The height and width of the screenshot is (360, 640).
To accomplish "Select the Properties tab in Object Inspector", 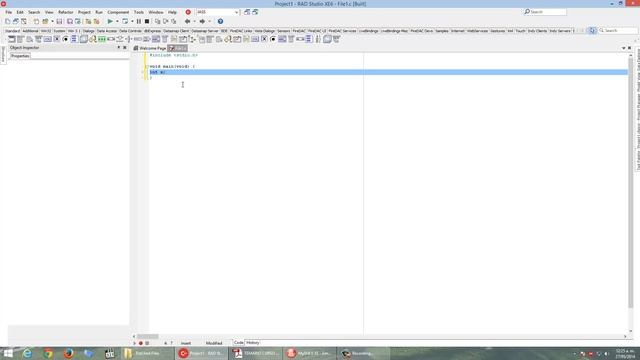I will (20, 56).
